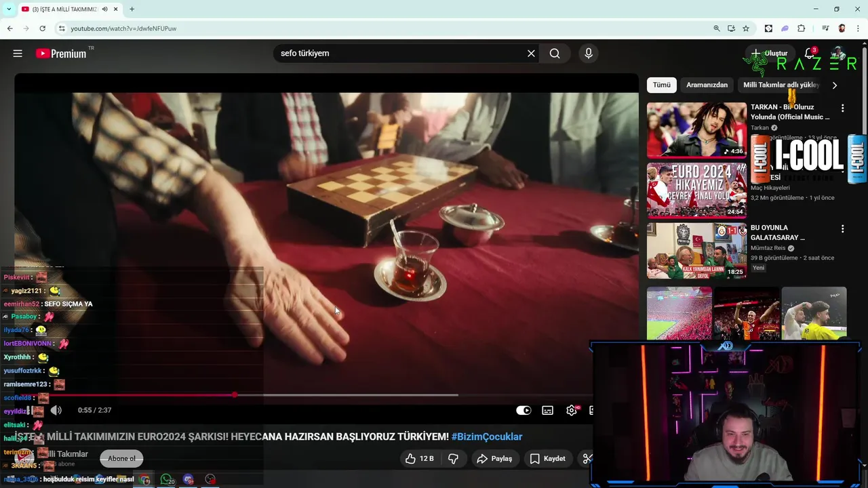Click the magnifier search button
The width and height of the screenshot is (868, 488).
555,54
